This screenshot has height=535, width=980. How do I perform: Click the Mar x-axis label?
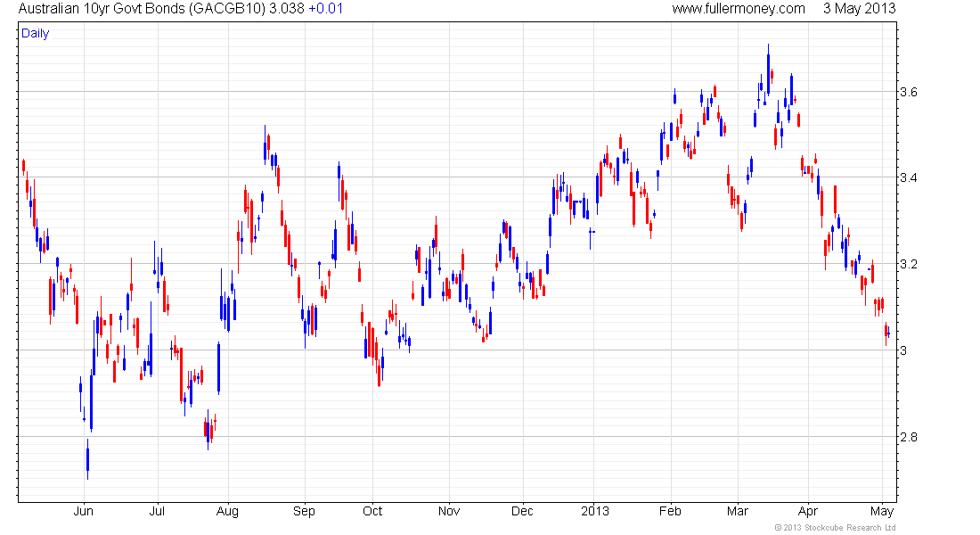click(x=738, y=511)
